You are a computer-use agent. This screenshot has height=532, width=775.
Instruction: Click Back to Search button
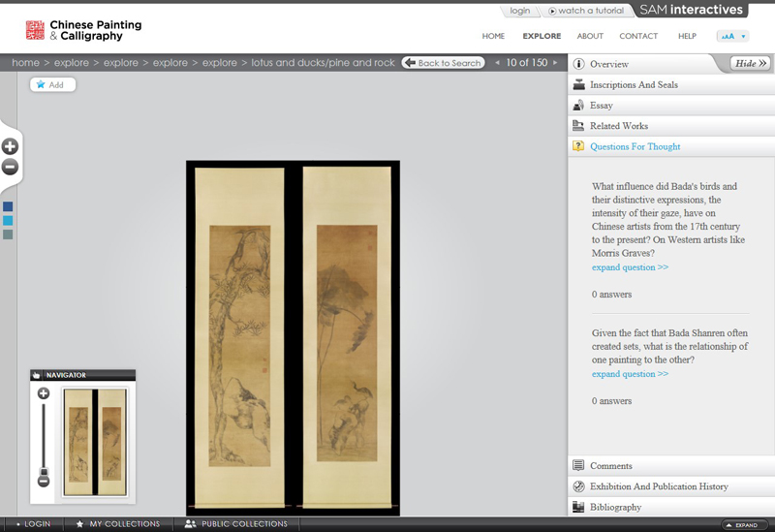click(444, 63)
